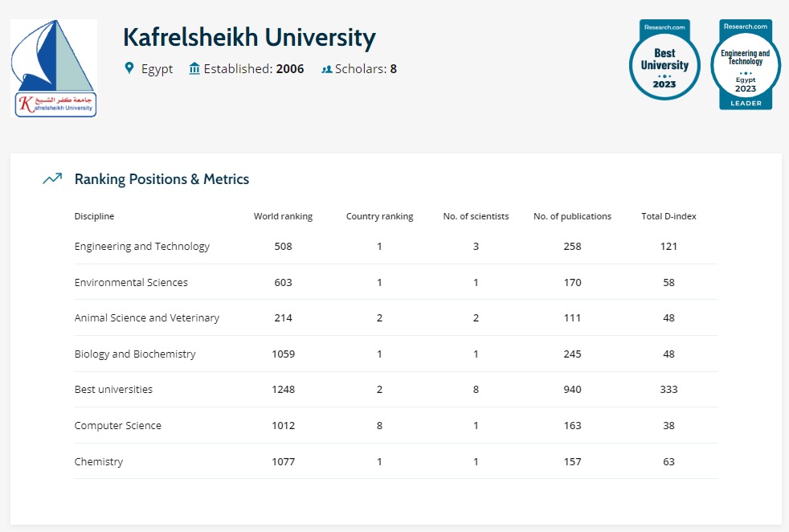Screen dimensions: 789x532
Task: Click the institution icon beside Established
Action: [194, 69]
